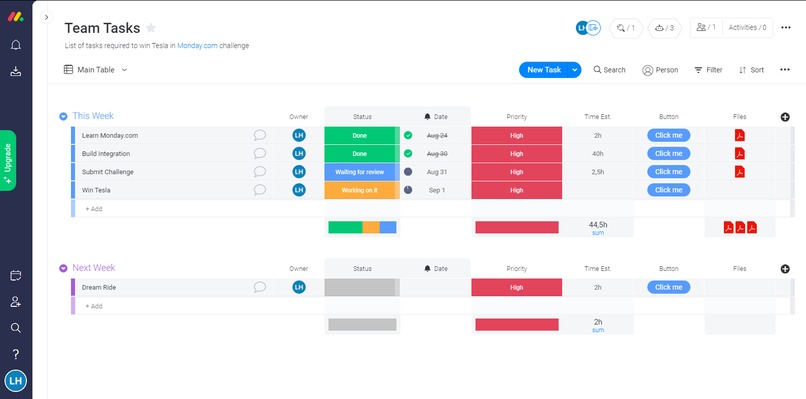Viewport: 806px width, 399px height.
Task: Change the Dream Ride High priority
Action: (x=517, y=287)
